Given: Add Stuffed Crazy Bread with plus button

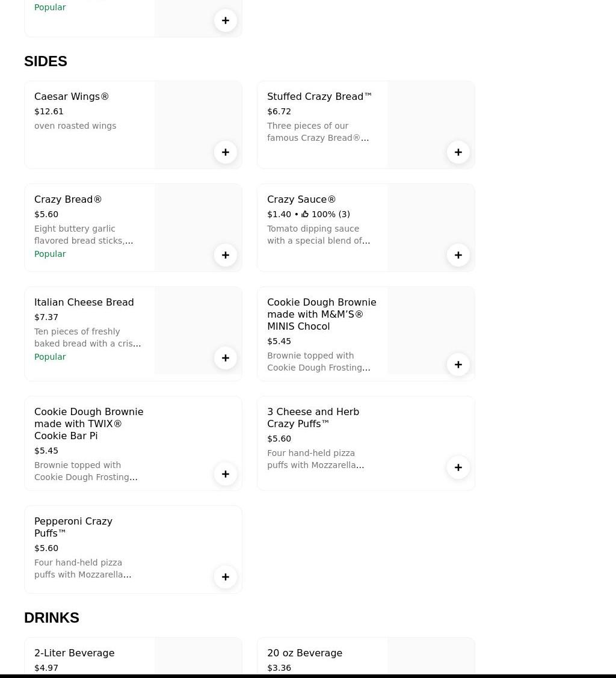Looking at the screenshot, I should click(458, 152).
